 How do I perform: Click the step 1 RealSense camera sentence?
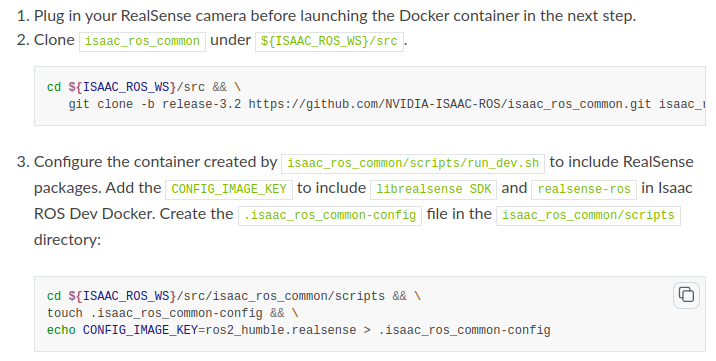(x=335, y=16)
